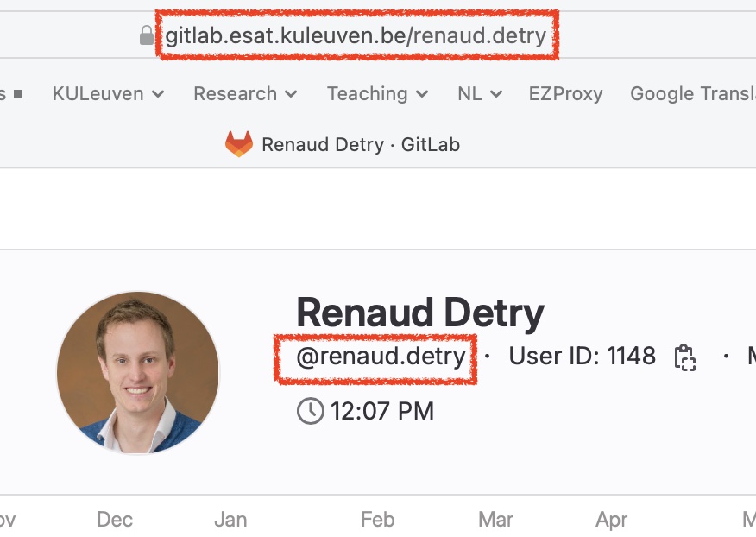The height and width of the screenshot is (537, 756).
Task: Open Renaud Detry's profile avatar photo
Action: tap(138, 372)
